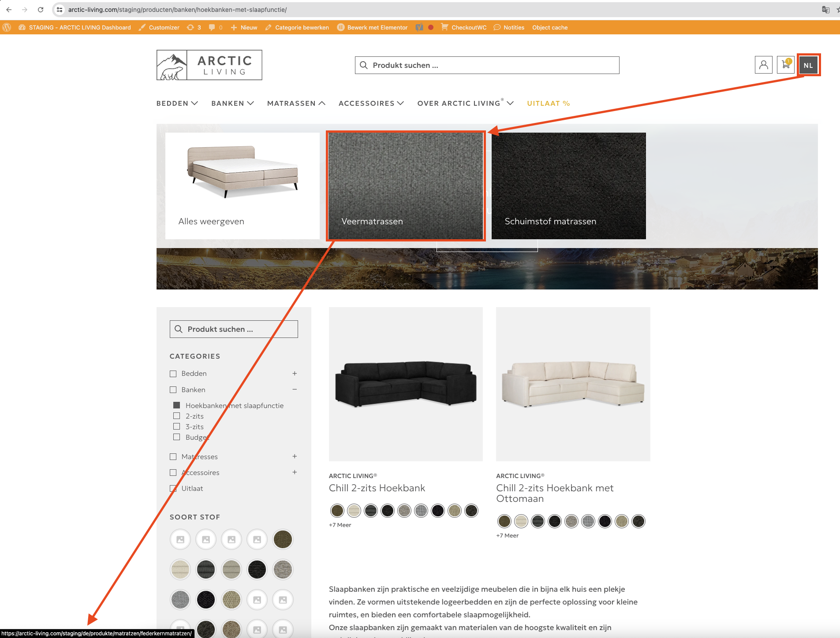The width and height of the screenshot is (840, 638).
Task: Focus the header Produkt suchen search field
Action: [487, 65]
